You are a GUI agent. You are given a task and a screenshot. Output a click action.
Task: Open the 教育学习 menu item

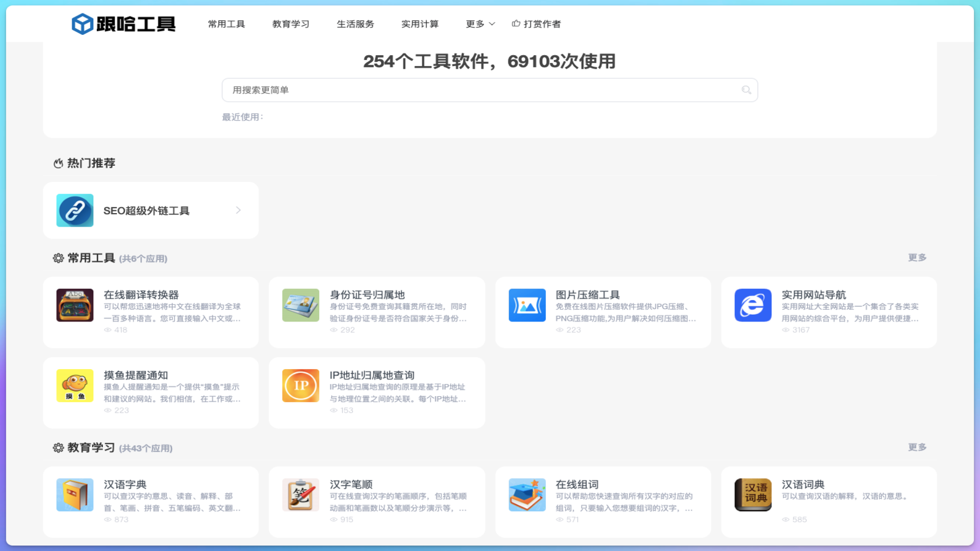(290, 24)
